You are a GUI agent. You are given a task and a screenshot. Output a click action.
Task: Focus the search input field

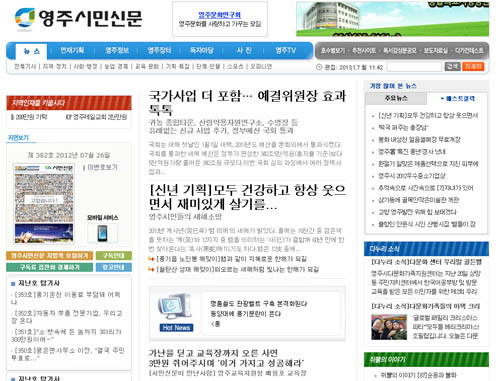pos(414,67)
